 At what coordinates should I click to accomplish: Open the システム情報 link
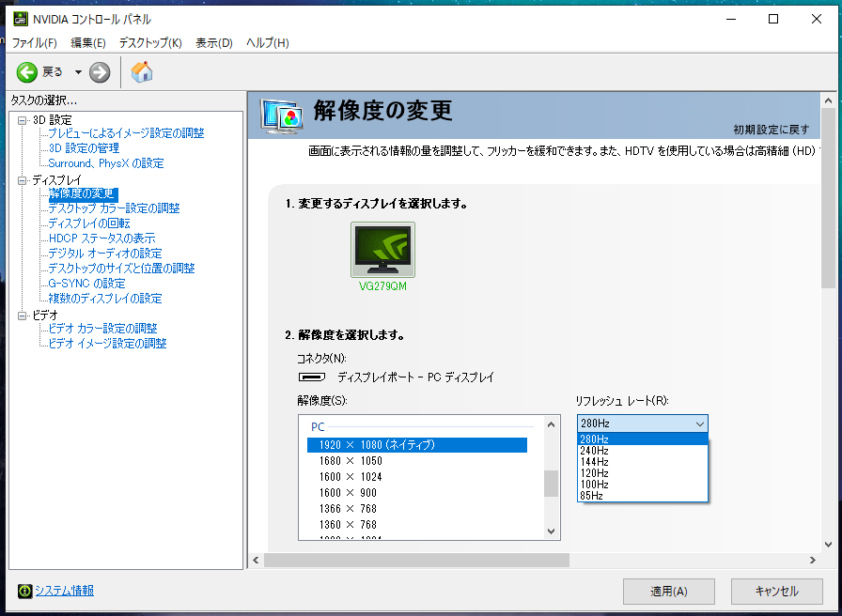[65, 591]
